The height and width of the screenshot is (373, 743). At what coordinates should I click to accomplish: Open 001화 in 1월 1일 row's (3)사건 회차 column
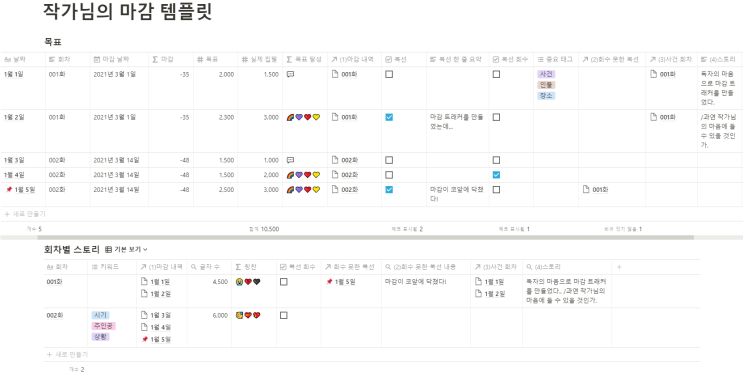pos(663,74)
